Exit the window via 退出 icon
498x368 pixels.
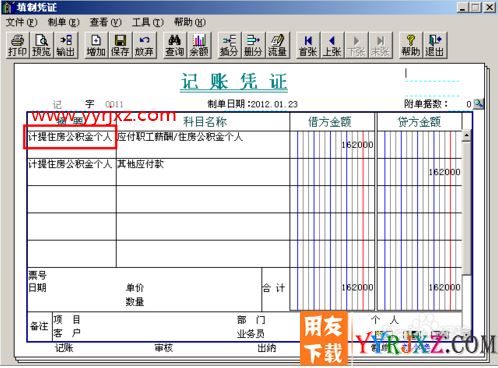click(435, 45)
